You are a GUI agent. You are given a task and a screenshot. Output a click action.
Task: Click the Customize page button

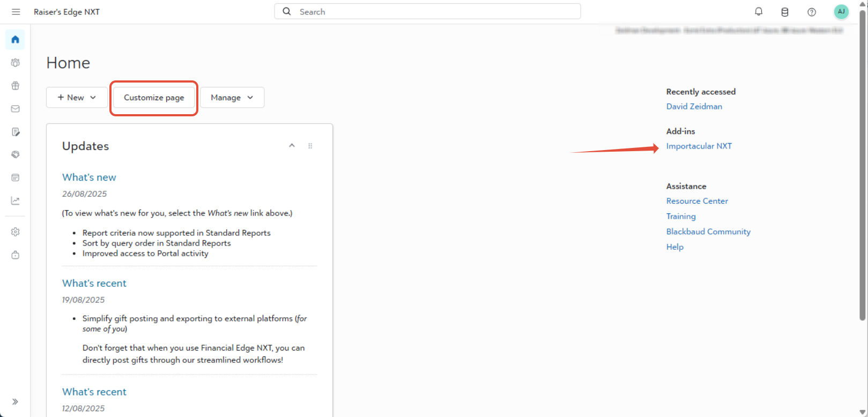tap(154, 98)
